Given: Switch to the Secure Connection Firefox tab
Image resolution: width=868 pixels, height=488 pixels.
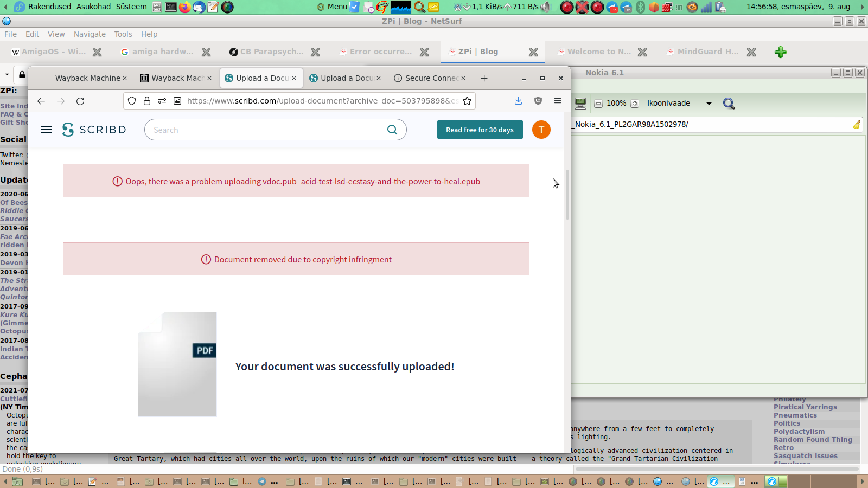Looking at the screenshot, I should (430, 78).
